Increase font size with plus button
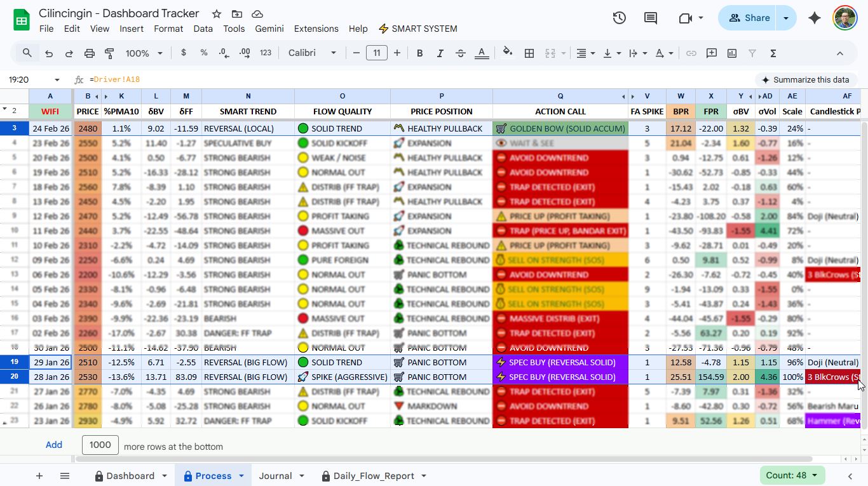The image size is (868, 486). [x=397, y=53]
